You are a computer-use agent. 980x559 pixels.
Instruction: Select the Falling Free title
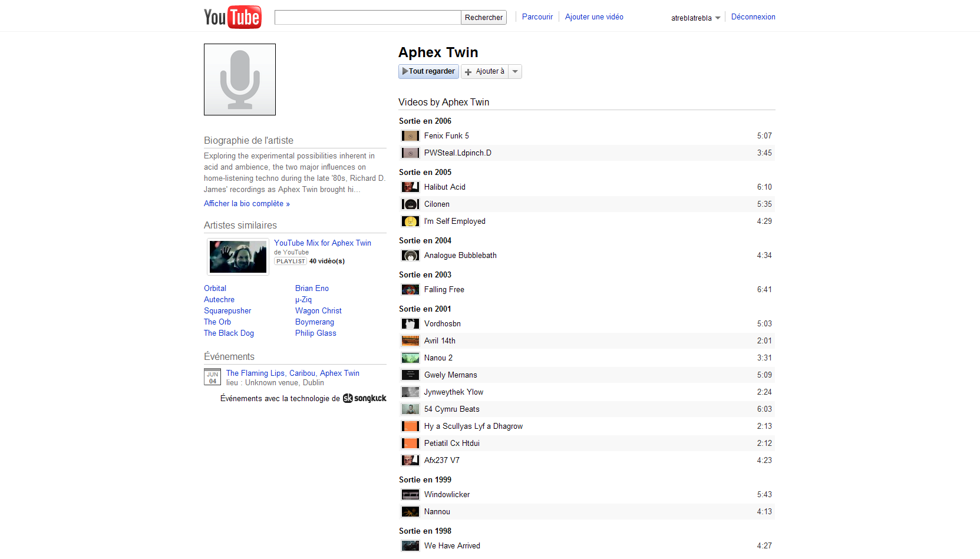(444, 290)
